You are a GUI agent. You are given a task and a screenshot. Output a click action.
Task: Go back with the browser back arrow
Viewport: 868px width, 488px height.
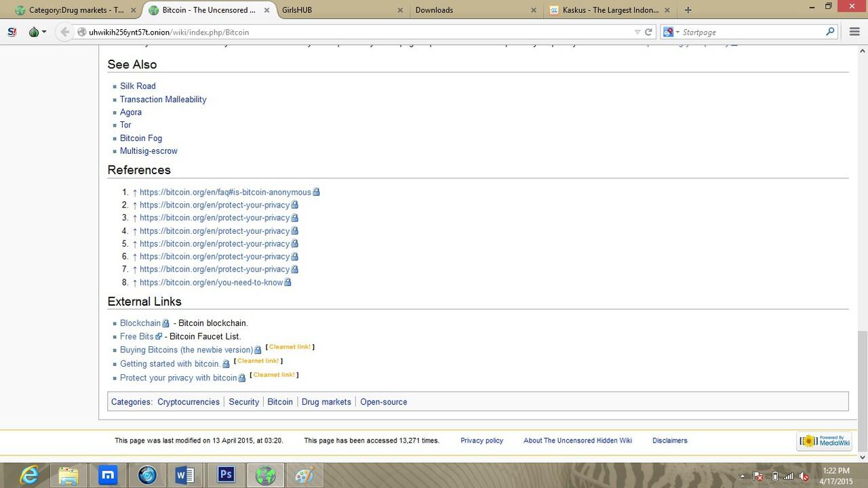point(65,32)
